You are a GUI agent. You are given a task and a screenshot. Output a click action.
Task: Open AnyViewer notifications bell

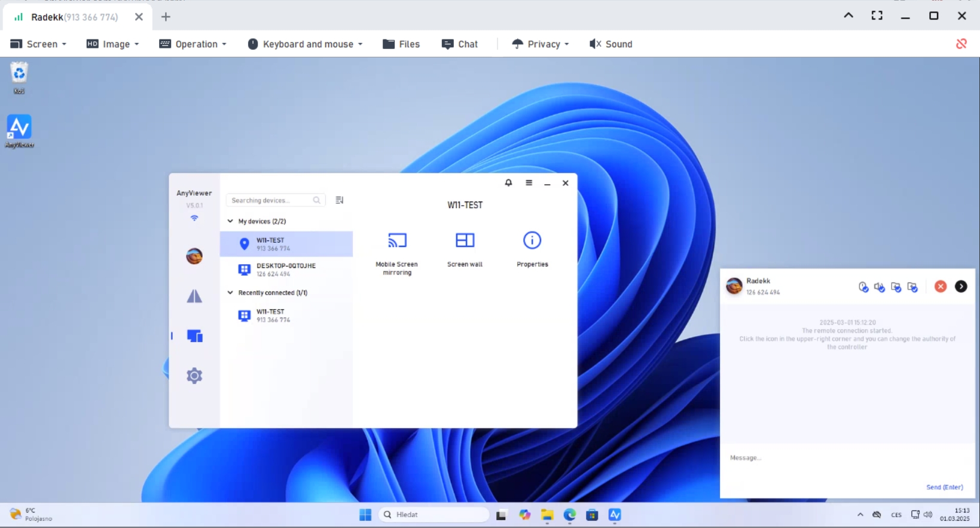coord(508,183)
